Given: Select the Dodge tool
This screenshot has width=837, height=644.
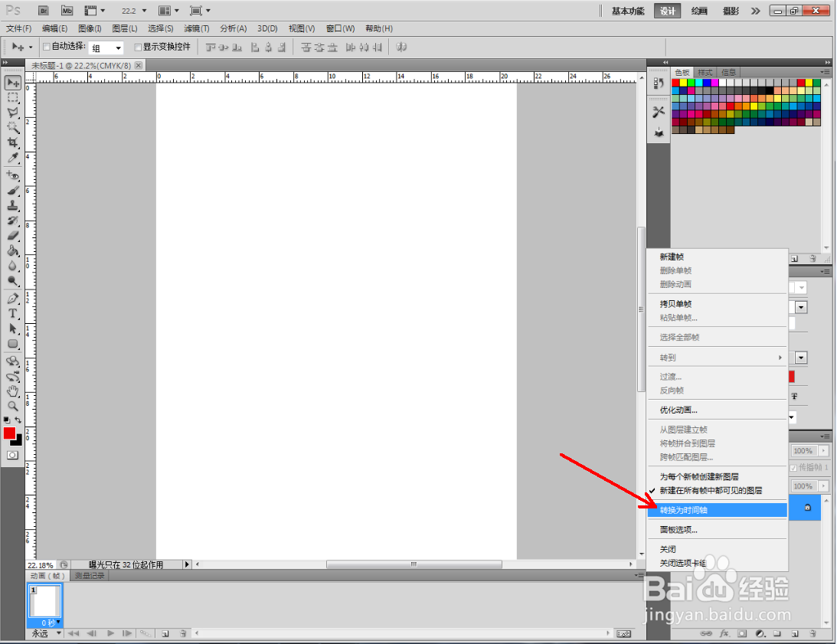Looking at the screenshot, I should 13,280.
